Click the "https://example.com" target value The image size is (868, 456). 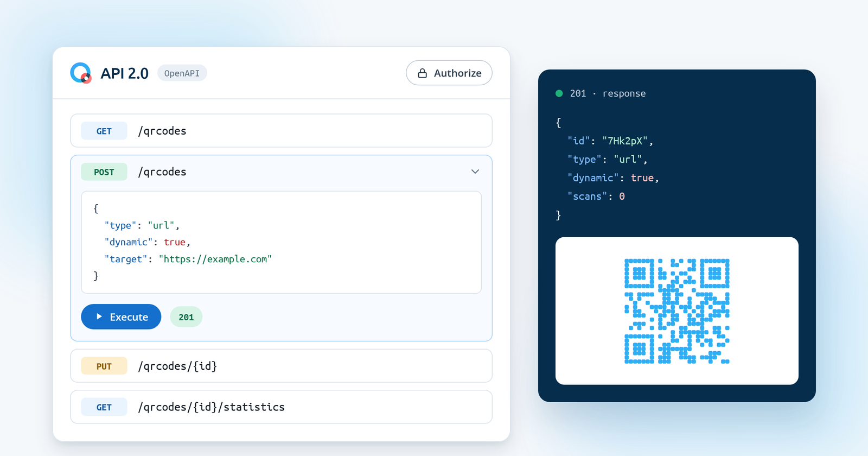[215, 259]
